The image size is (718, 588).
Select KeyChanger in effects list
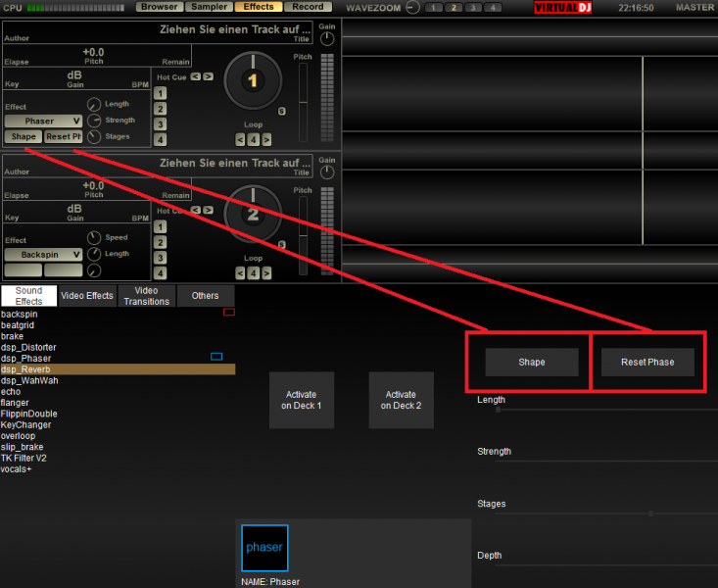pyautogui.click(x=118, y=425)
